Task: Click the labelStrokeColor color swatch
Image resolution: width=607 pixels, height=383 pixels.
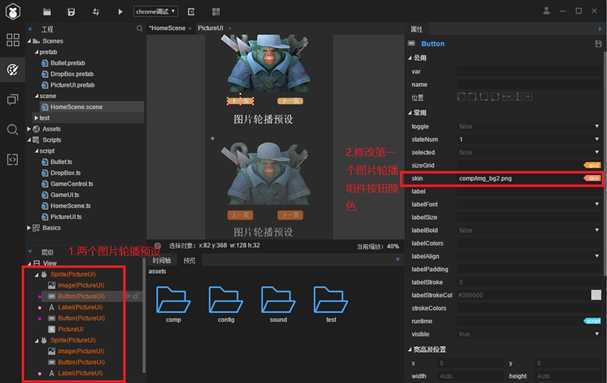Action: [596, 295]
